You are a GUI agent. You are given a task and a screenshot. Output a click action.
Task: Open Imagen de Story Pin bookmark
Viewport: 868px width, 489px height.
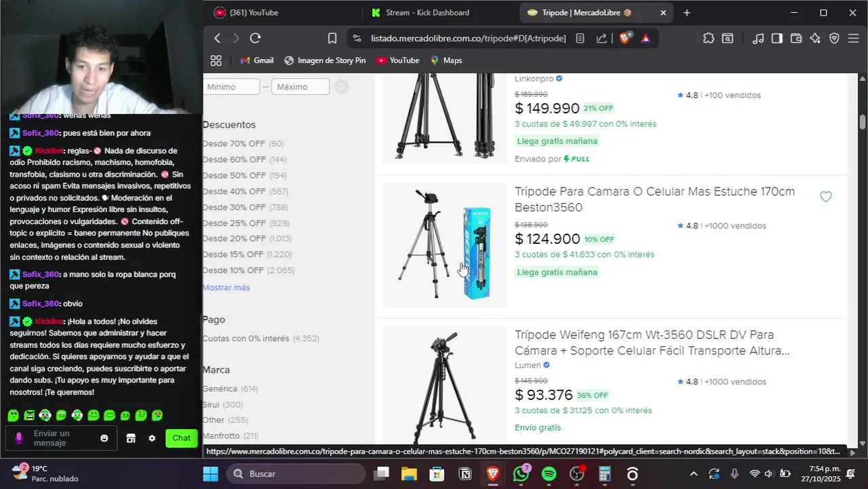pyautogui.click(x=325, y=60)
